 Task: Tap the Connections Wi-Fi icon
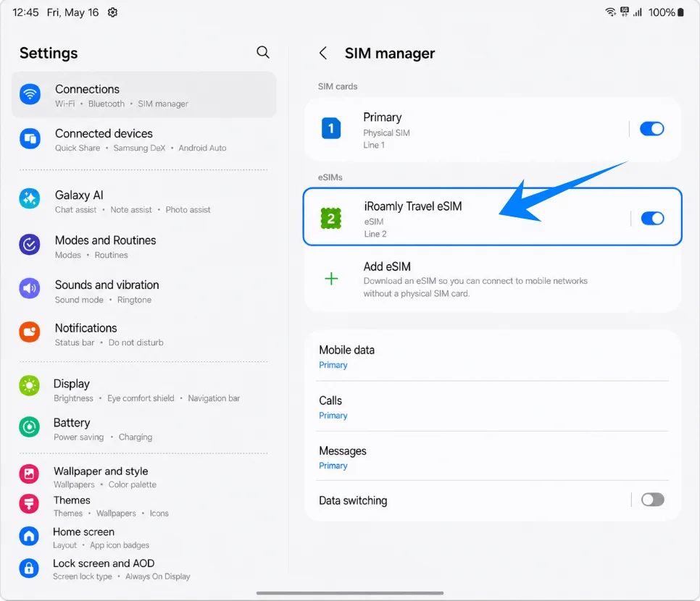pyautogui.click(x=30, y=94)
